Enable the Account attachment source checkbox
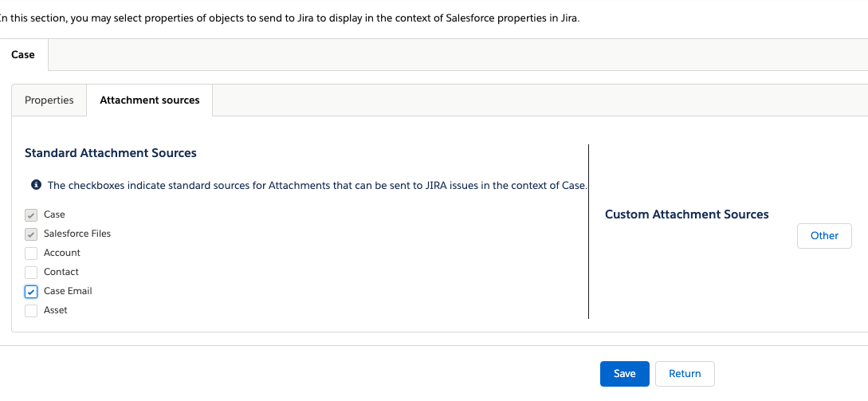The image size is (868, 401). pos(31,253)
